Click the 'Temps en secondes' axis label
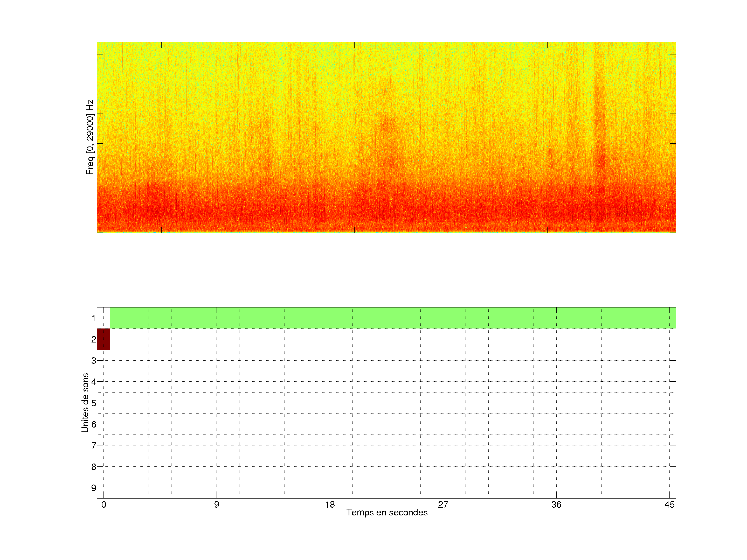This screenshot has width=747, height=560. click(387, 512)
